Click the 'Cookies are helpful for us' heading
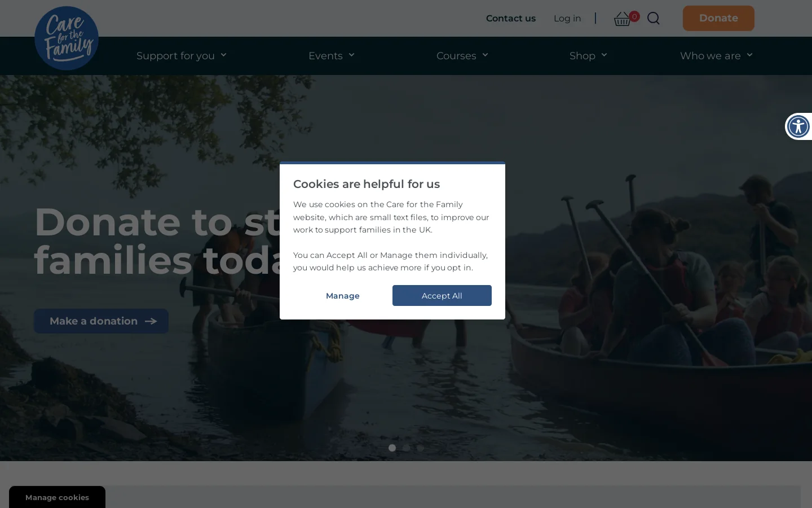Image resolution: width=812 pixels, height=508 pixels. [x=367, y=184]
